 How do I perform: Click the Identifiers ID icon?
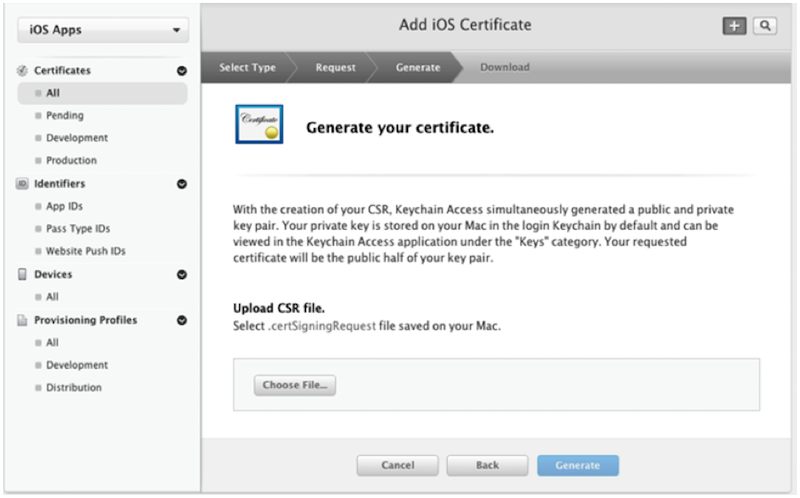pos(22,184)
